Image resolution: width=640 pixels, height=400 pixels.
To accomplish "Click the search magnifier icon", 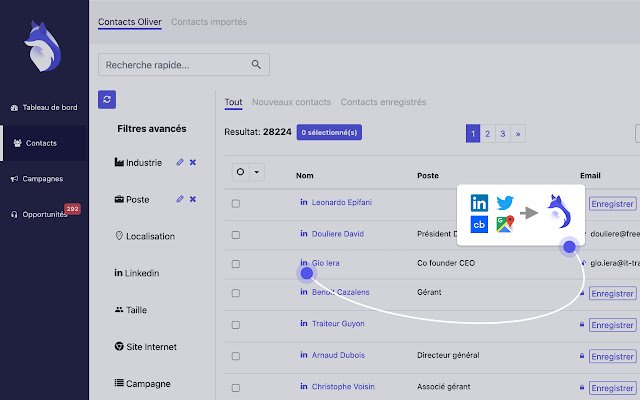I will coord(256,64).
